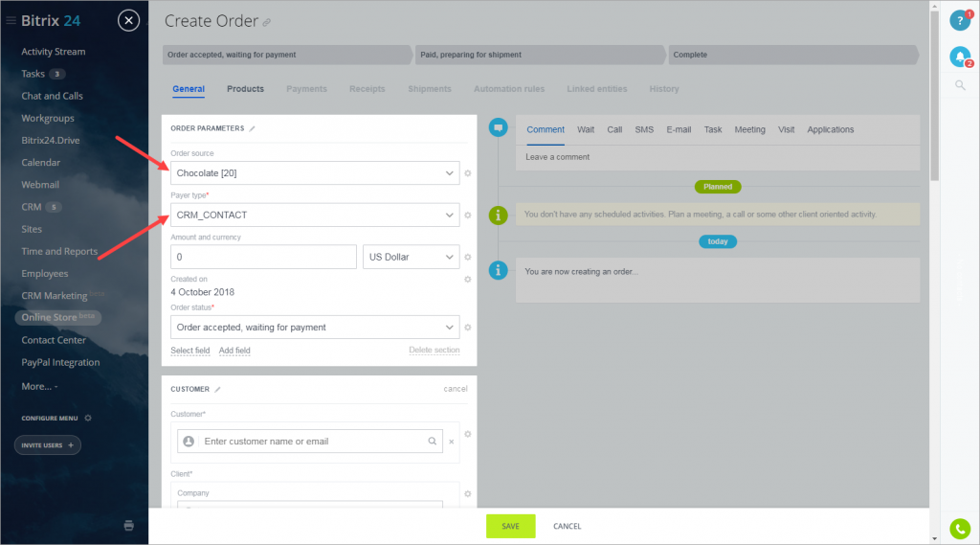Select the Meeting activity tab
This screenshot has height=545, width=980.
(749, 129)
